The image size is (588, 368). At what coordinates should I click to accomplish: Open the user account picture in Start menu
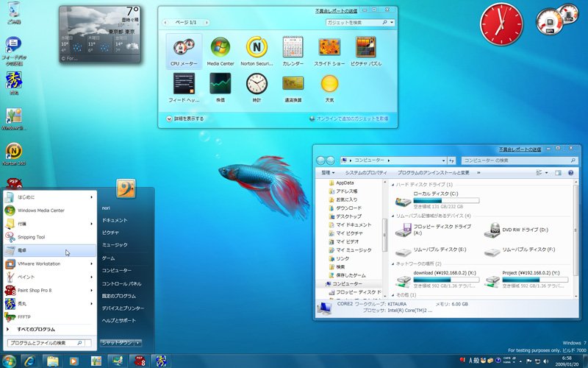[126, 188]
